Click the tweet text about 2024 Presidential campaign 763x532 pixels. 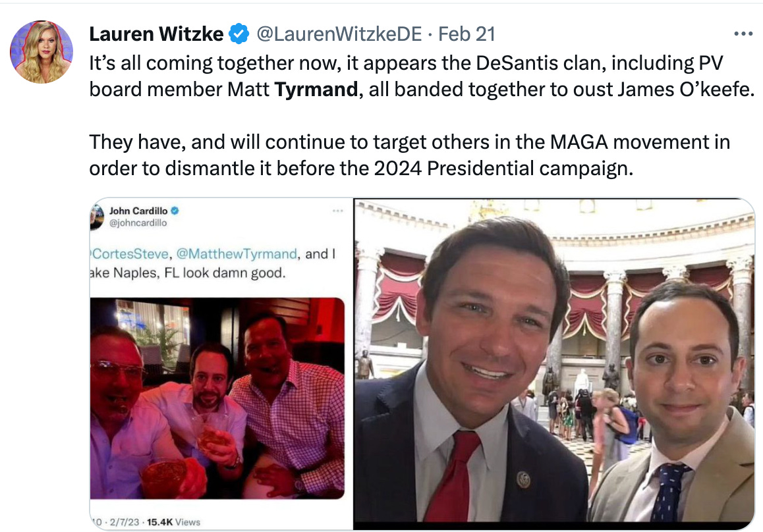[409, 155]
